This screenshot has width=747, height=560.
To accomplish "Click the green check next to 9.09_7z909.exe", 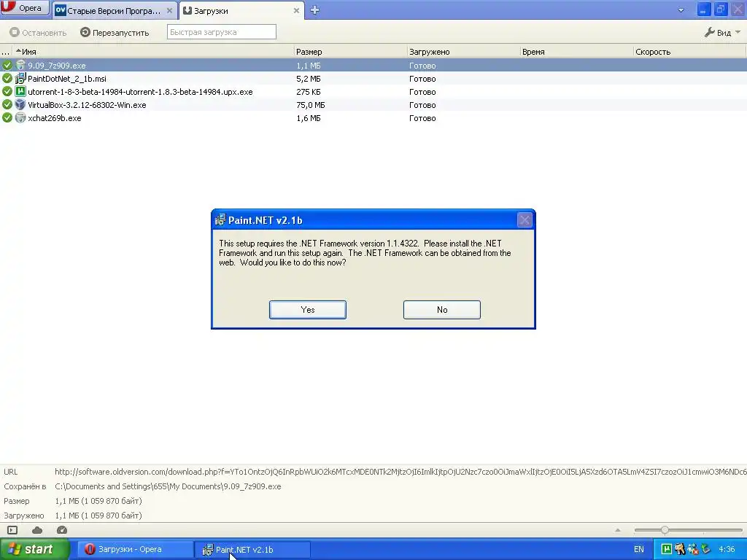I will [7, 65].
